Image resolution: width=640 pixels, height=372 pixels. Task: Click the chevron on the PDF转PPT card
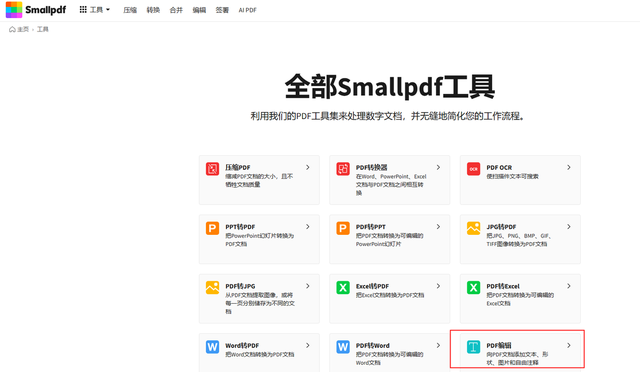click(x=438, y=227)
